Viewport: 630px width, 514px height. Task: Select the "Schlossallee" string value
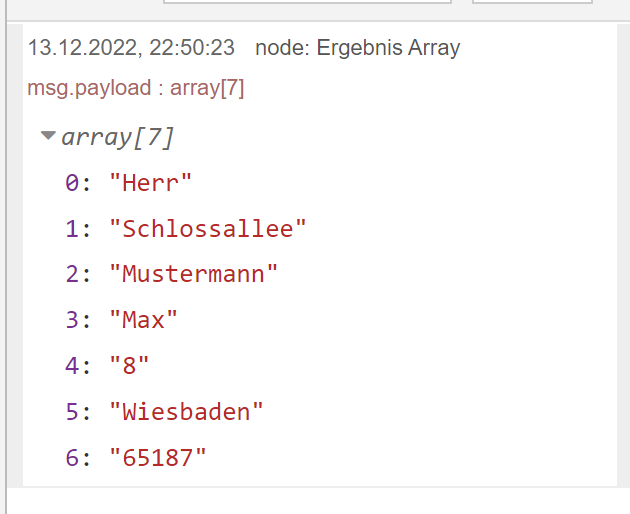(208, 229)
